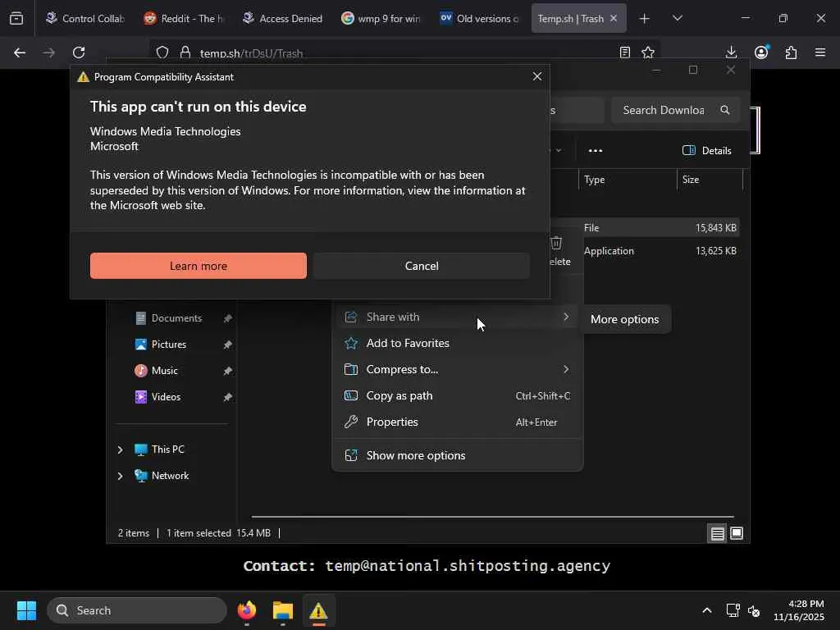The height and width of the screenshot is (630, 840).
Task: Open Firefox extensions icon
Action: [791, 52]
